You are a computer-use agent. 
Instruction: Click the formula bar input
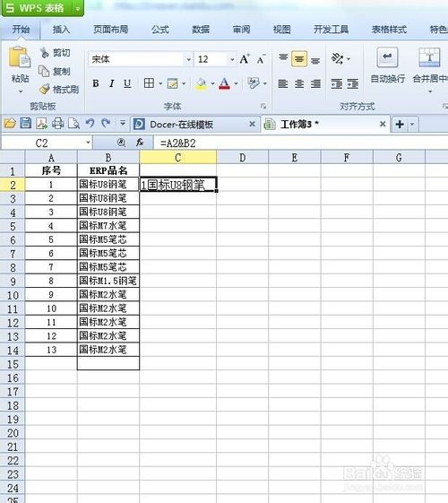click(x=300, y=143)
